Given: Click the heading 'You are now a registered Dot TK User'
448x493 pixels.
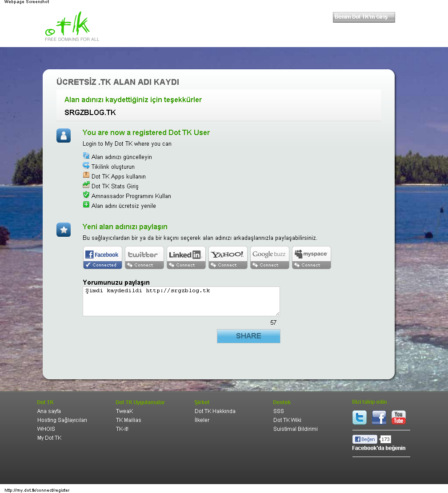Looking at the screenshot, I should click(x=146, y=133).
